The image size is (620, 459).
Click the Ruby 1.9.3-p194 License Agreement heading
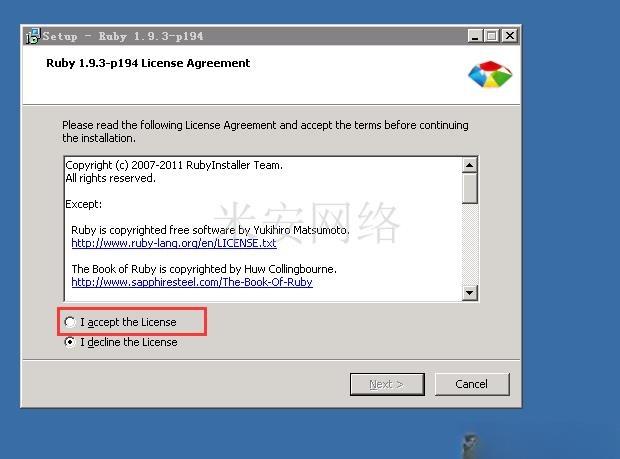pyautogui.click(x=148, y=63)
